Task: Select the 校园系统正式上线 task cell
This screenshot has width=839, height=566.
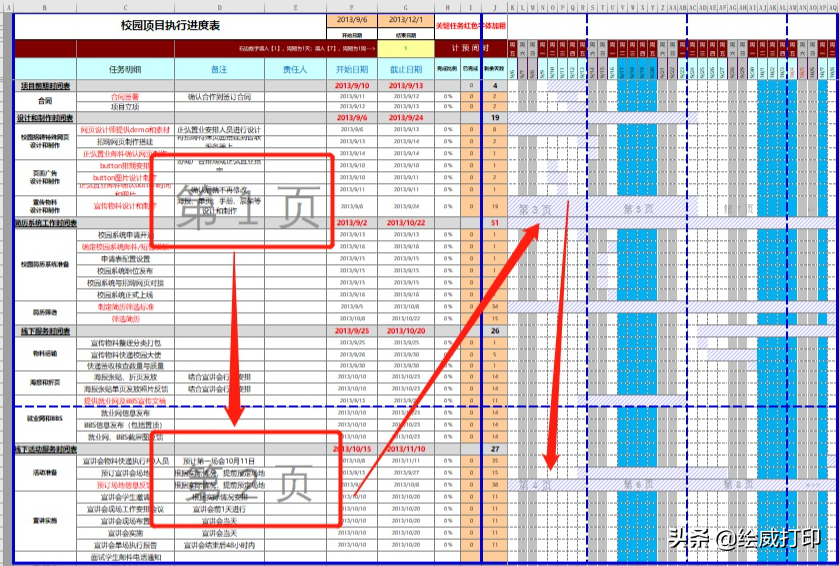Action: point(125,295)
